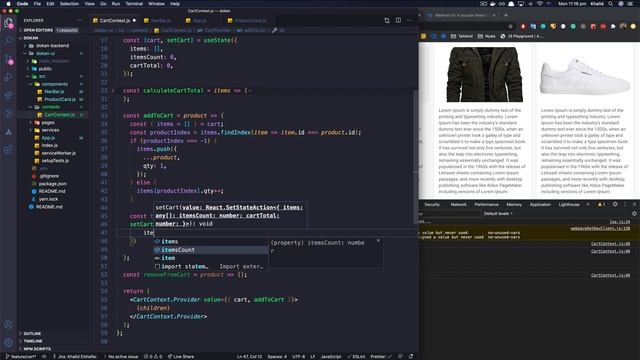Click Prettier in status bar

[381, 356]
